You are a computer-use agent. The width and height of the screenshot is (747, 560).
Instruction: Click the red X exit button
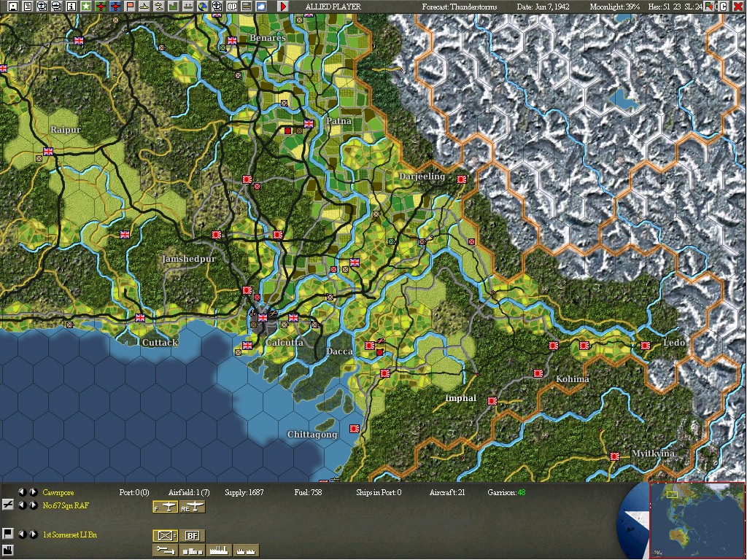tap(737, 6)
